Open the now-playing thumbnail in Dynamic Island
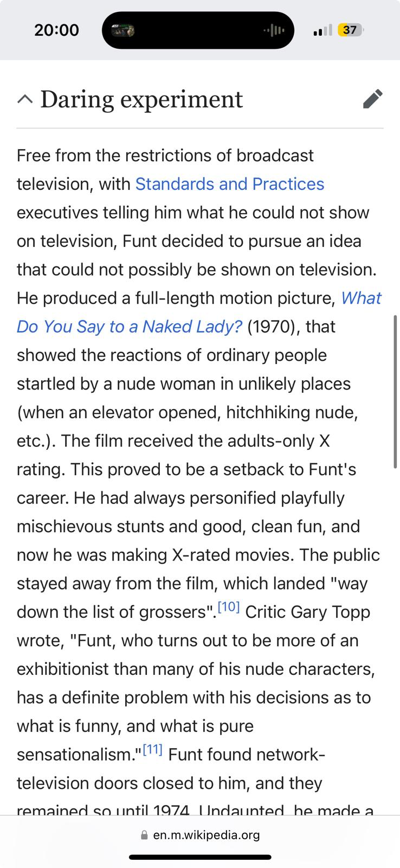The image size is (400, 868). [x=122, y=30]
